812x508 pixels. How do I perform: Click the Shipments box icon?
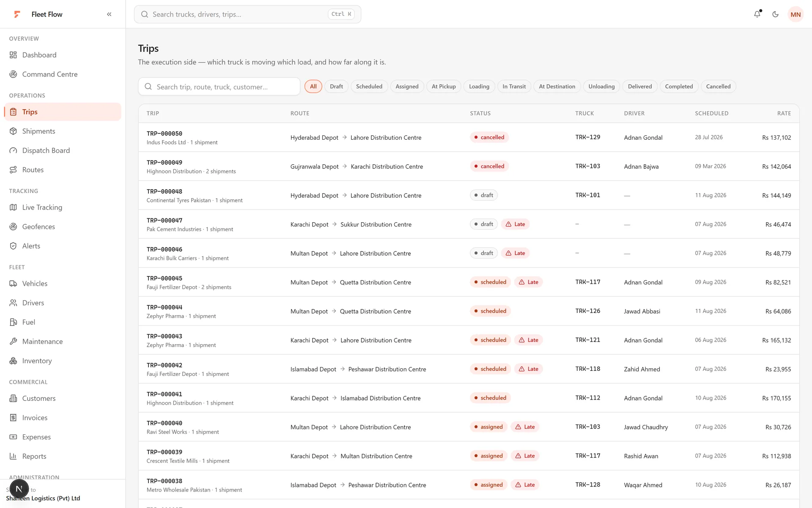click(x=14, y=131)
